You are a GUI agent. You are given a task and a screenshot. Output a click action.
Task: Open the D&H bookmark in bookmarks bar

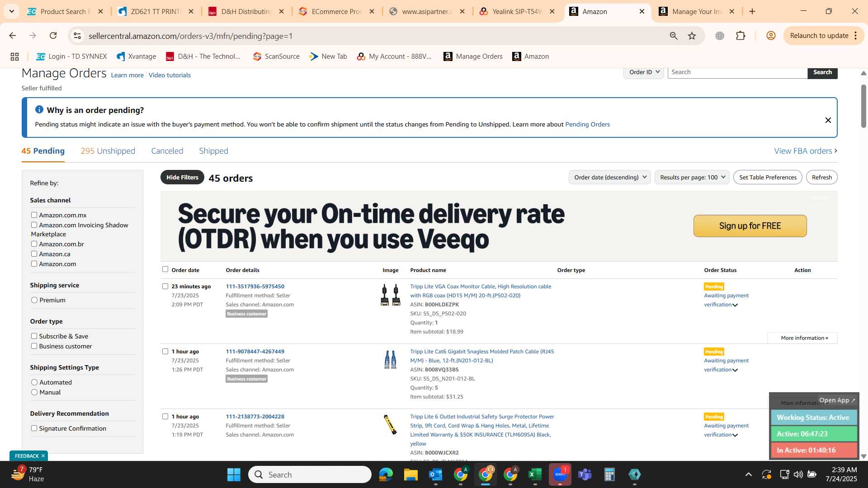pos(203,56)
